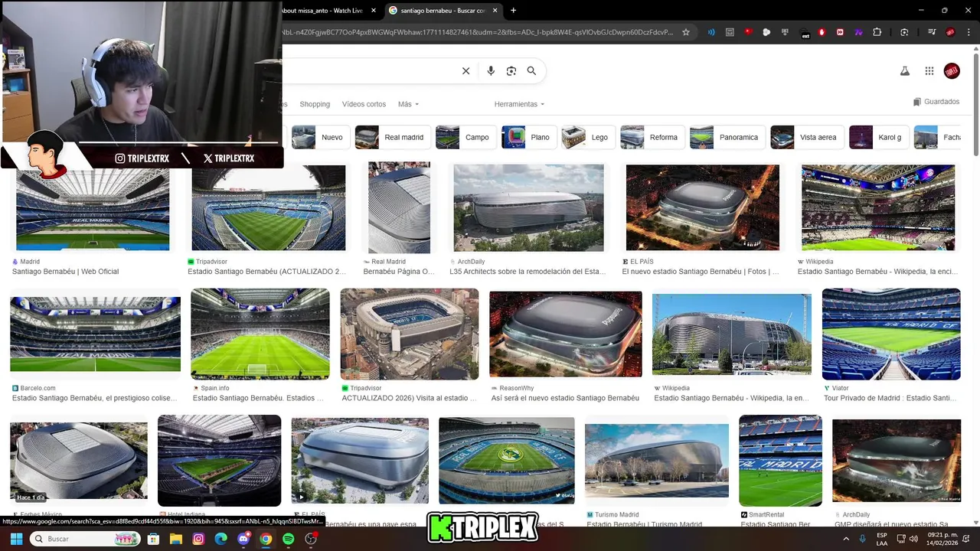Open the Google account avatar on page
The height and width of the screenshot is (551, 980).
[x=952, y=71]
